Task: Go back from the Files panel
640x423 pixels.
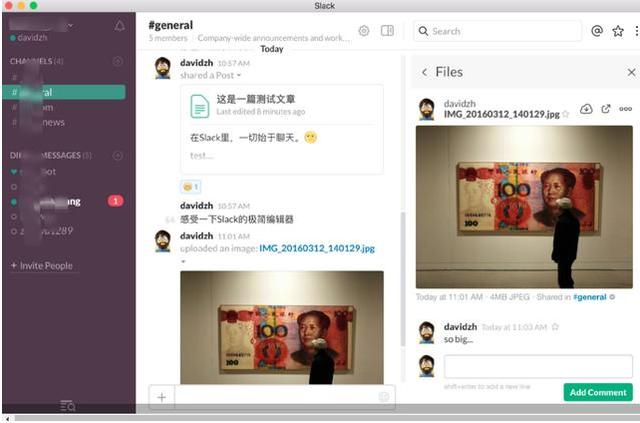Action: [424, 72]
